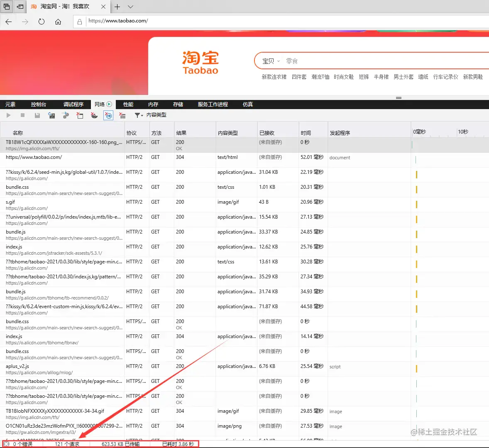Click the set tabs aside icon
This screenshot has width=489, height=448.
pyautogui.click(x=20, y=7)
